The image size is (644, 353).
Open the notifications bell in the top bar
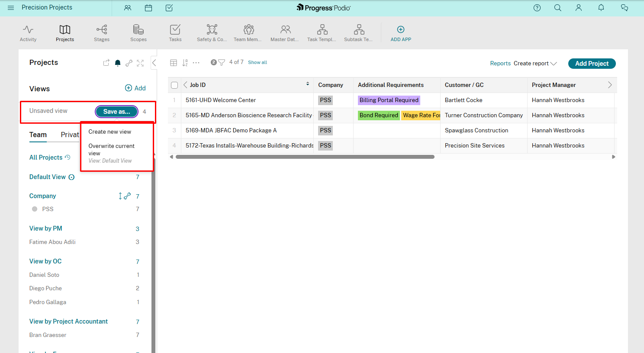601,8
